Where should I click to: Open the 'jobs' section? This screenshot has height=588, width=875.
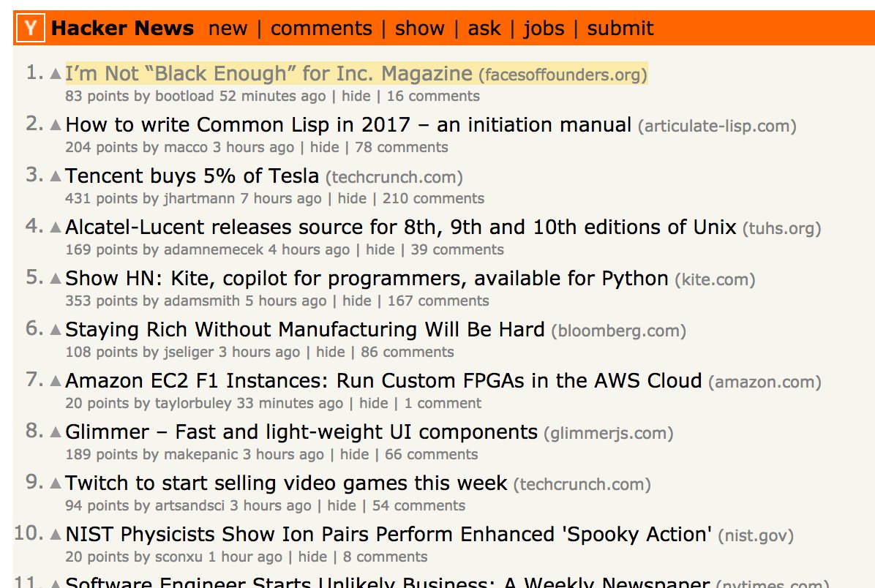(544, 28)
